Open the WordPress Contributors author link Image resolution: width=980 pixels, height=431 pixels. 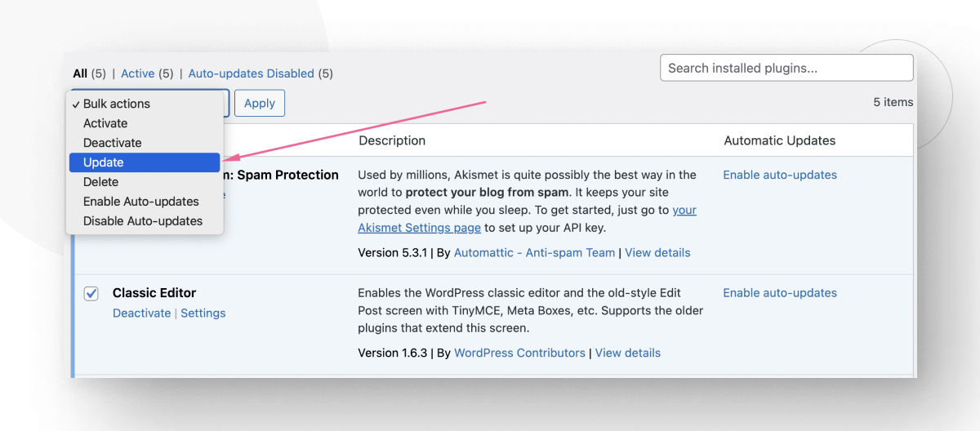click(519, 353)
